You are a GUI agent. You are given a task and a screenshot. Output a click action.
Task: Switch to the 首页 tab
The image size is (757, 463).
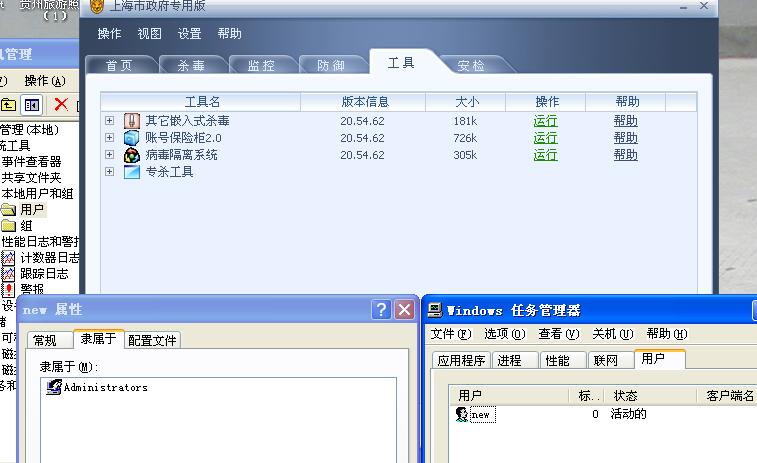pos(119,65)
